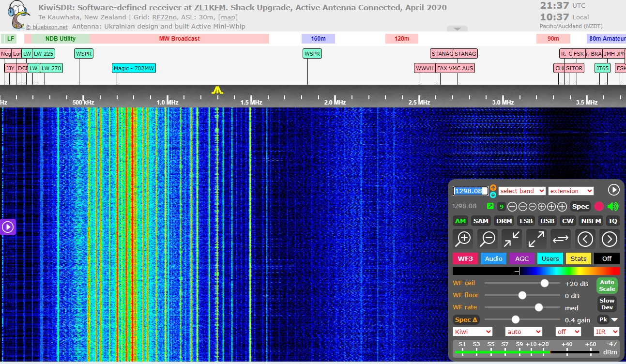Click the Auto Scale button
626x364 pixels.
point(607,286)
